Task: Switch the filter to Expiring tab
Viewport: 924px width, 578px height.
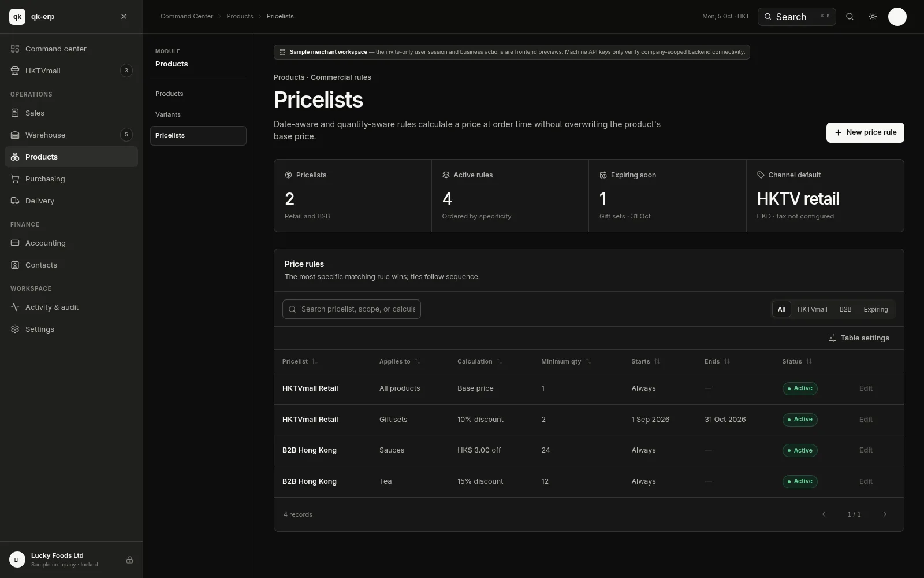Action: click(x=875, y=309)
